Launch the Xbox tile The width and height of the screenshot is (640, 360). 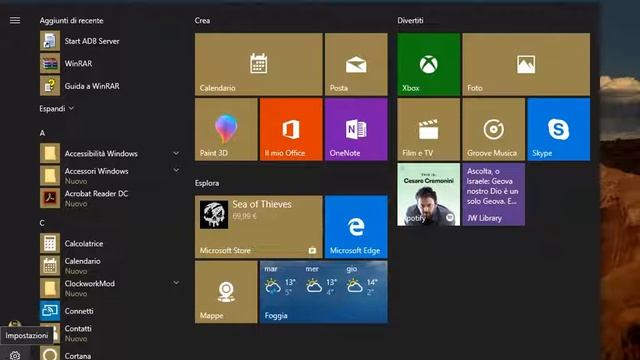pyautogui.click(x=429, y=64)
